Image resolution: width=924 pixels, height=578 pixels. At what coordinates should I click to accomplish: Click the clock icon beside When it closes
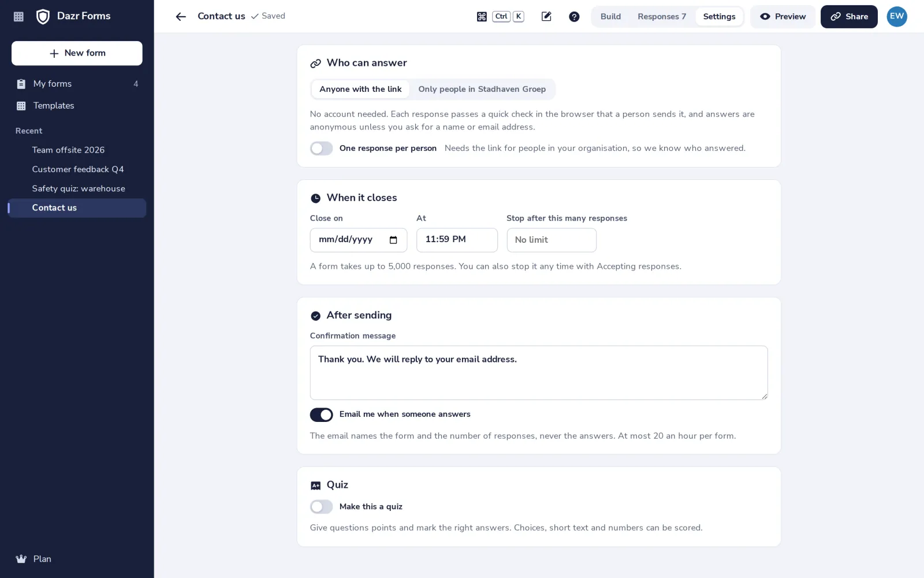coord(315,198)
